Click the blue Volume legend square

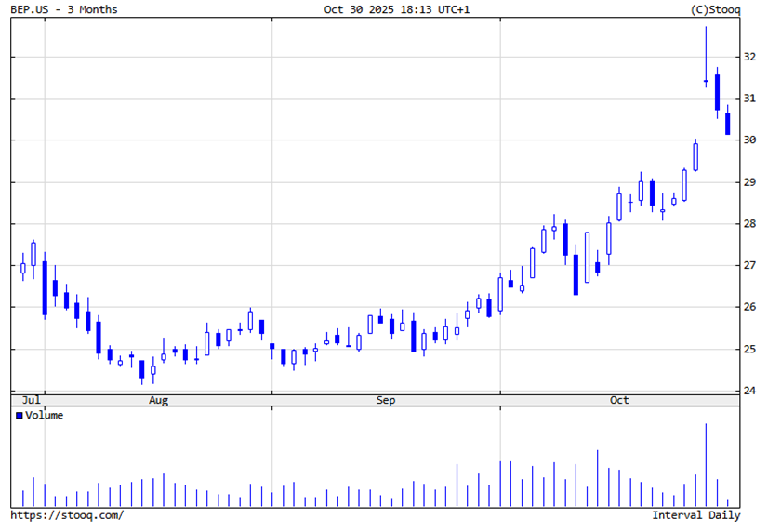click(x=20, y=416)
